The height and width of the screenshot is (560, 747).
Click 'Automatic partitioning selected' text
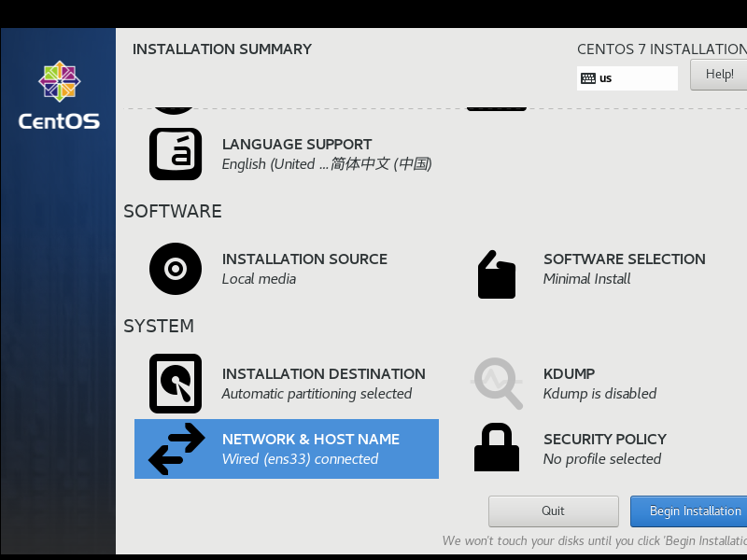click(x=317, y=394)
